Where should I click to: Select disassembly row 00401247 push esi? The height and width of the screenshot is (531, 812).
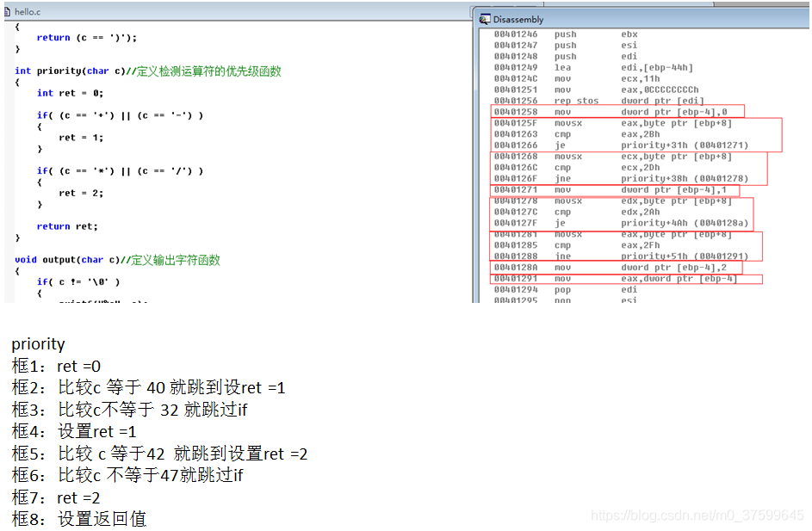[x=566, y=46]
